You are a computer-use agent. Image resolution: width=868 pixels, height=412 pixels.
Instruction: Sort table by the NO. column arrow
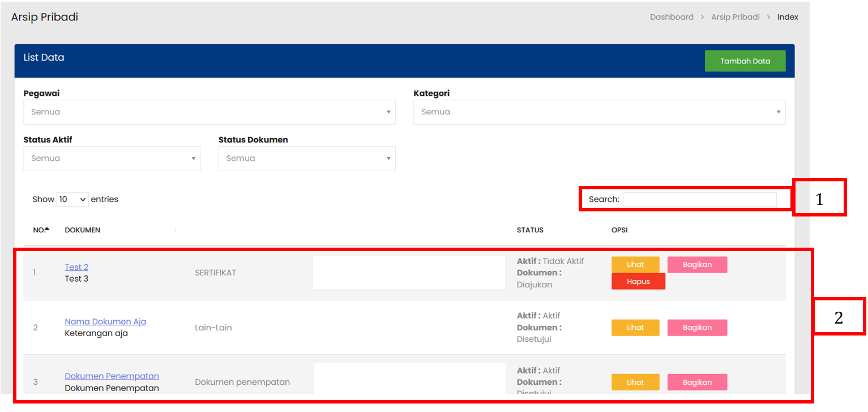47,230
